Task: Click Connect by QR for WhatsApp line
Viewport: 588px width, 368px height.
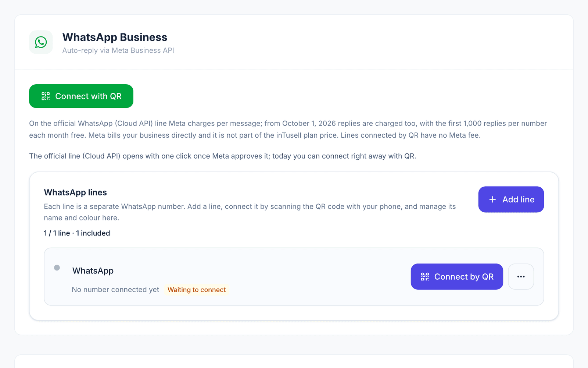Action: (457, 277)
